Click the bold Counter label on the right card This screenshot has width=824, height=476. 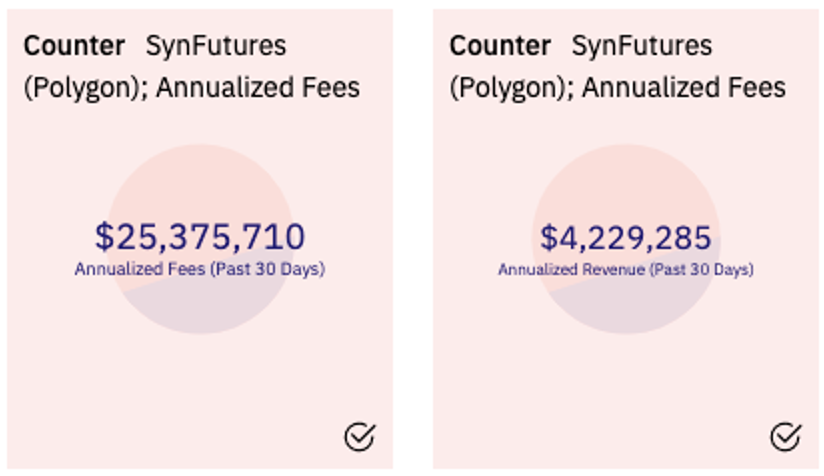click(x=500, y=46)
